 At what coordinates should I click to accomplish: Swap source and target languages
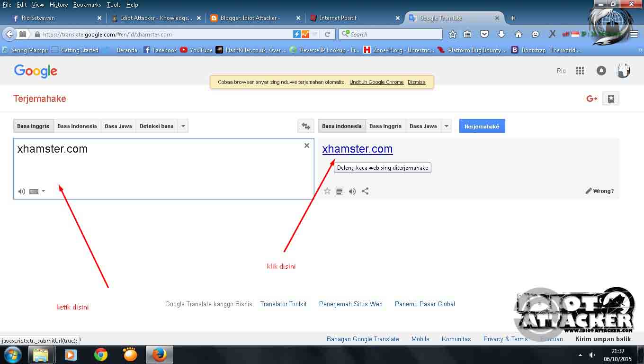point(306,126)
